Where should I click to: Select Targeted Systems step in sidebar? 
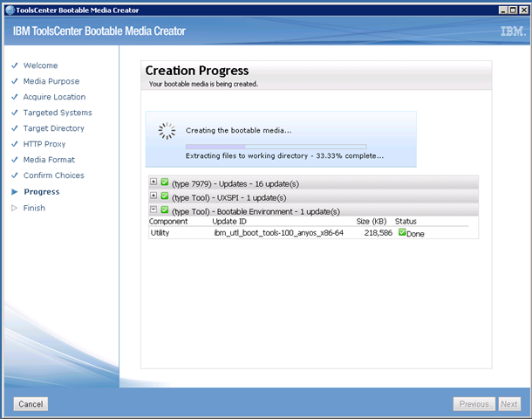click(x=57, y=113)
